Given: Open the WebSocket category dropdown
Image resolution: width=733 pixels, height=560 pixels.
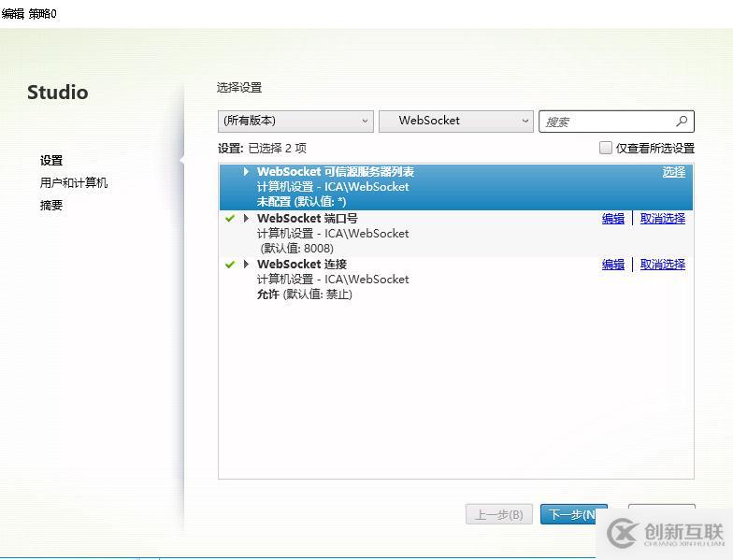Looking at the screenshot, I should tap(455, 121).
